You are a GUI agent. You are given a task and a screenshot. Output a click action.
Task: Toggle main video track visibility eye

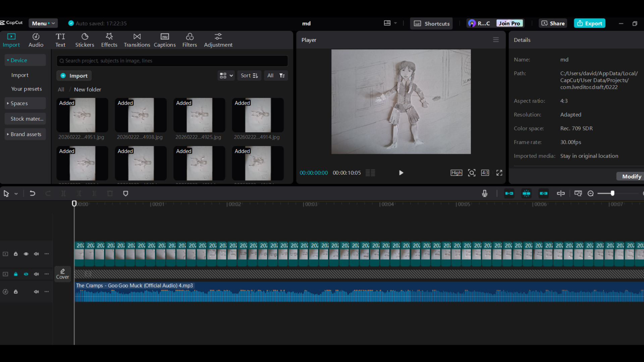(x=26, y=254)
